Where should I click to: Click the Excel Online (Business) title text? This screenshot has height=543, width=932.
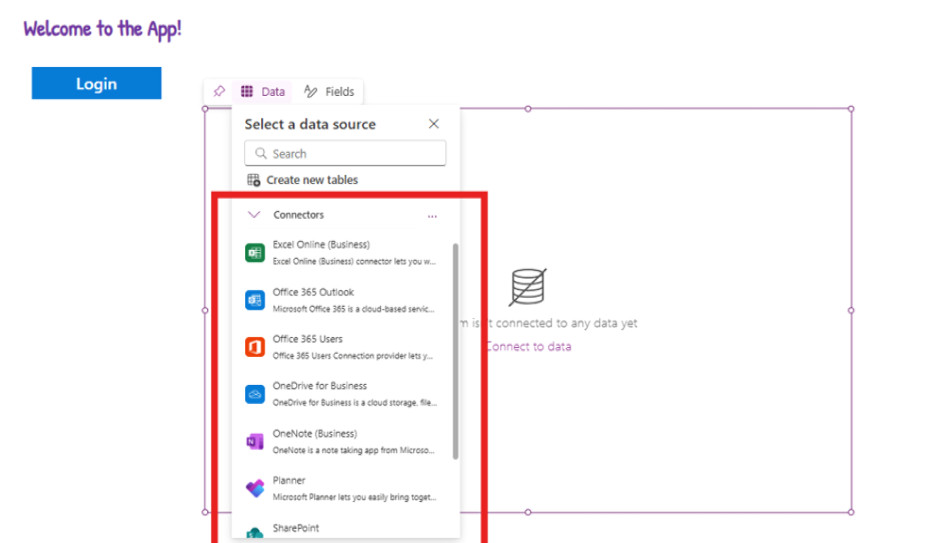pyautogui.click(x=321, y=245)
